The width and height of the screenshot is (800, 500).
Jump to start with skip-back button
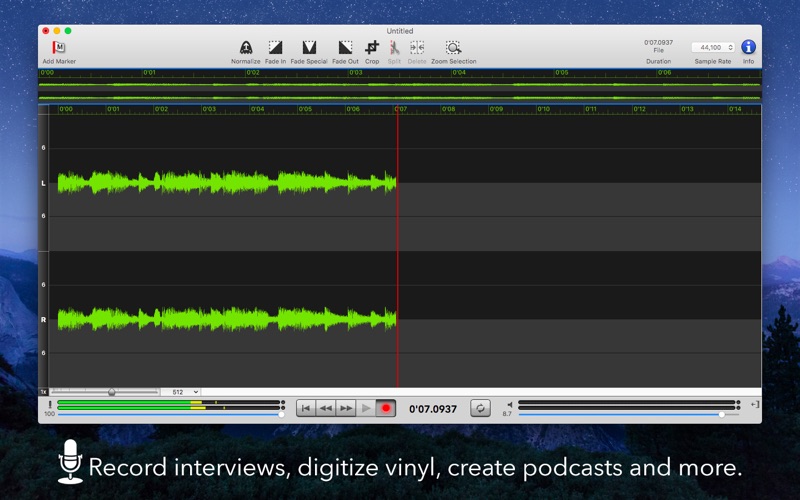(306, 408)
